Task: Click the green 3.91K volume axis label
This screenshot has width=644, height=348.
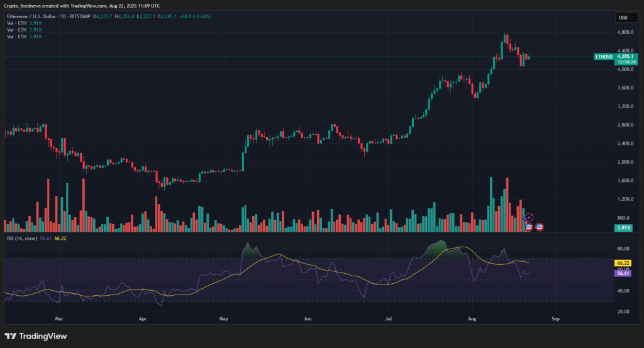Action: (623, 227)
